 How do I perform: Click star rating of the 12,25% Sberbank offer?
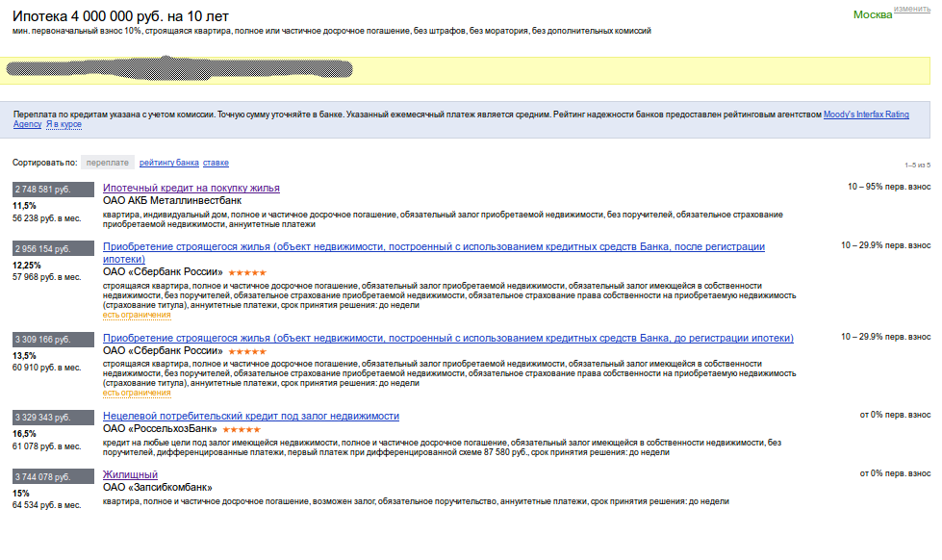[x=247, y=273]
